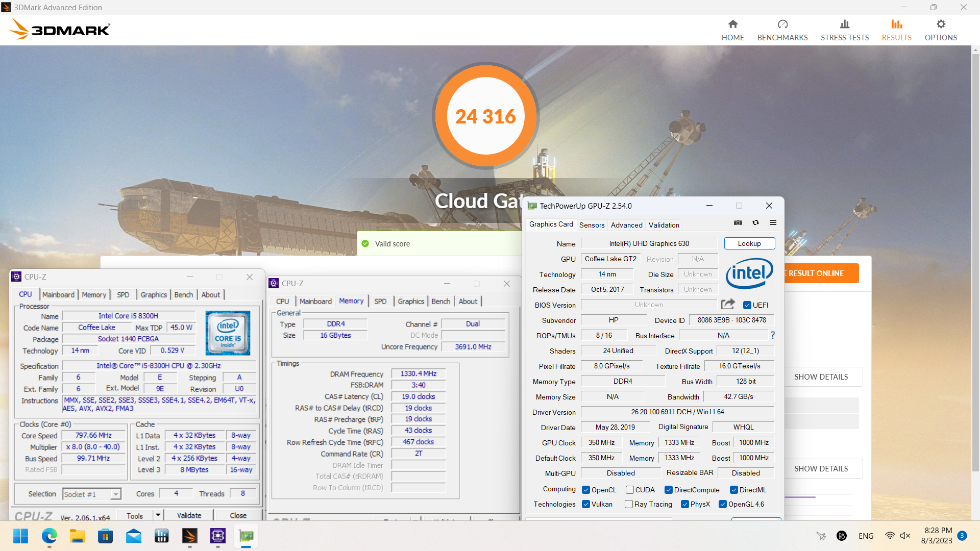Launch Microsoft Edge from taskbar
The height and width of the screenshot is (551, 980).
coord(50,536)
